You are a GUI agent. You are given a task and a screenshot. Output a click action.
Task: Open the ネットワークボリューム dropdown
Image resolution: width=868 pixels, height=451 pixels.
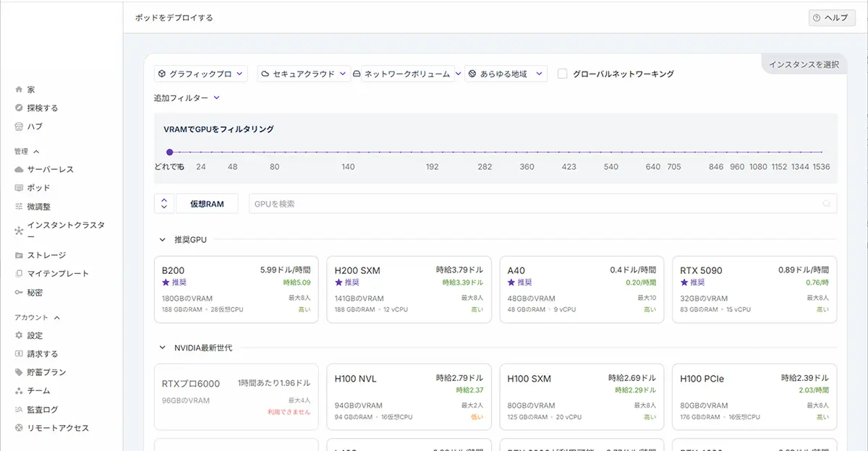(x=407, y=74)
